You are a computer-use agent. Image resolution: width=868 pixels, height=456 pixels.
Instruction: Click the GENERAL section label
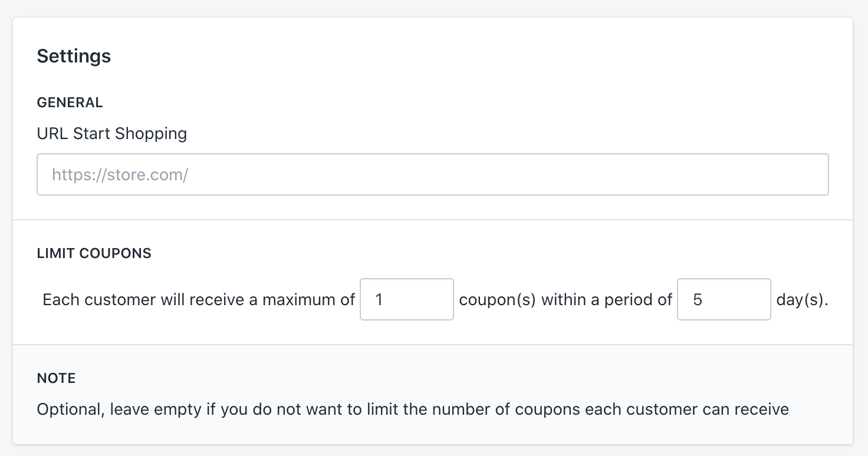[x=70, y=103]
